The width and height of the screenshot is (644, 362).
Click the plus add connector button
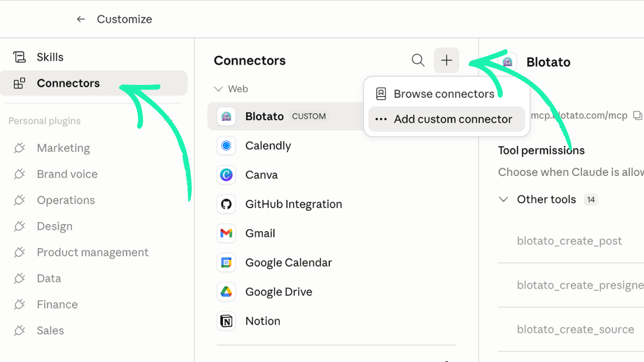(x=446, y=60)
